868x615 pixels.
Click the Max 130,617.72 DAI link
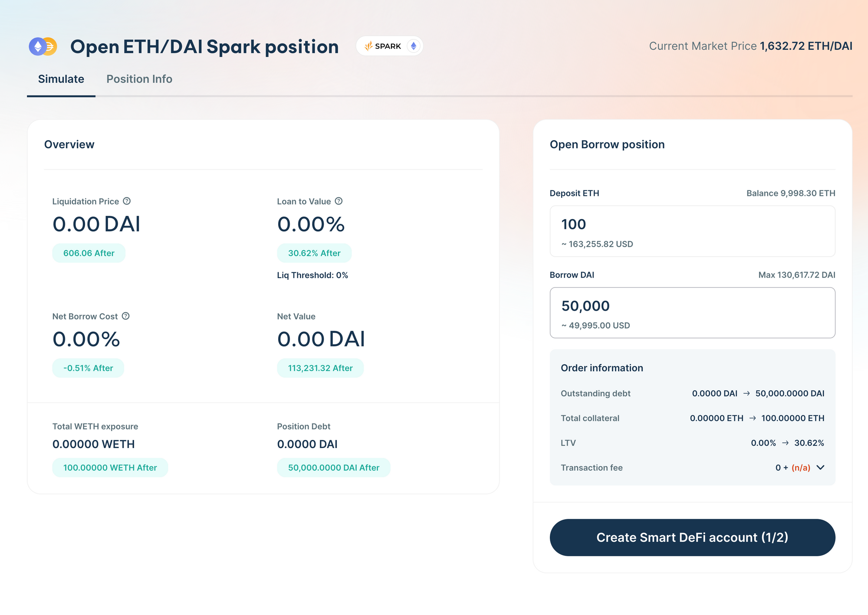pos(796,275)
